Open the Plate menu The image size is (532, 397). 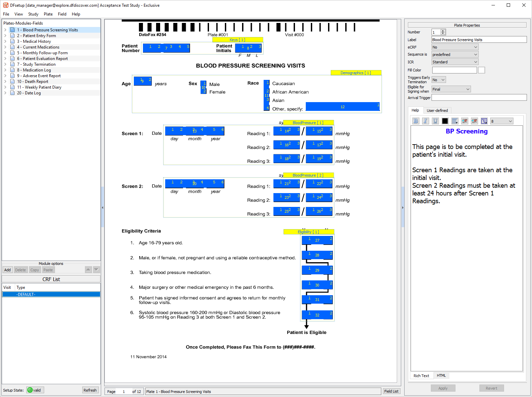(x=48, y=14)
